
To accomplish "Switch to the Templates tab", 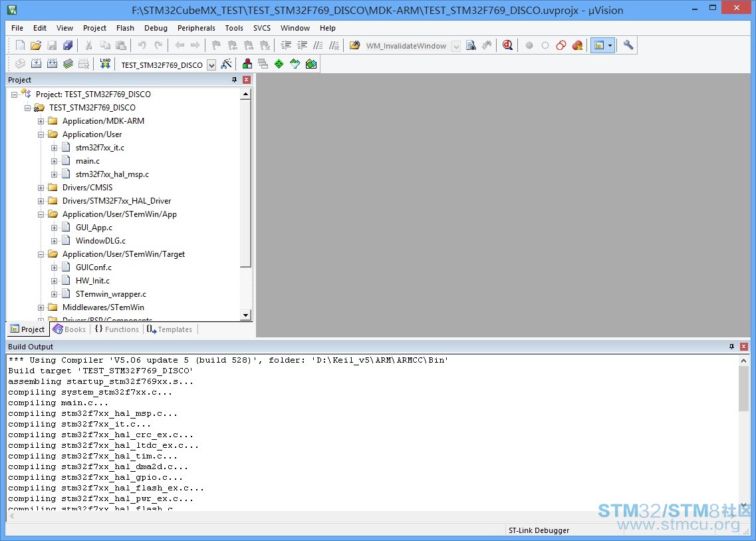I will [x=170, y=329].
